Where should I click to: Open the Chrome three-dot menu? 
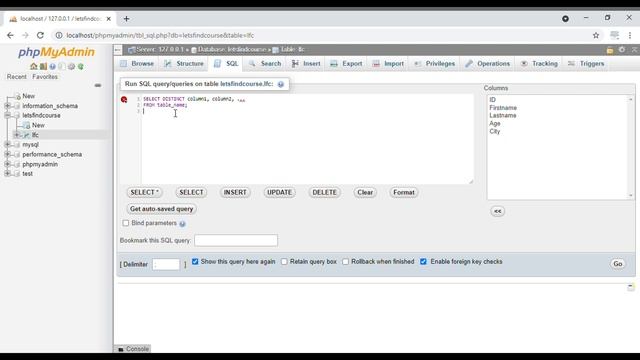630,36
